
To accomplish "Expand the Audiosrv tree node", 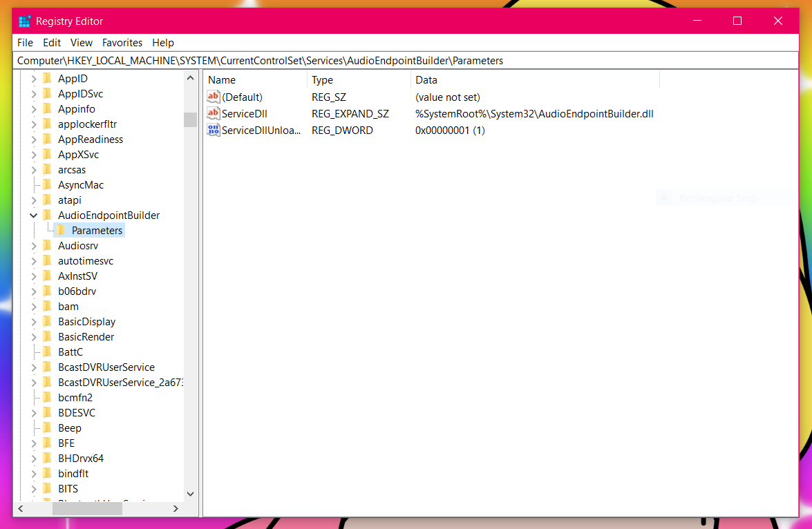I will click(34, 245).
